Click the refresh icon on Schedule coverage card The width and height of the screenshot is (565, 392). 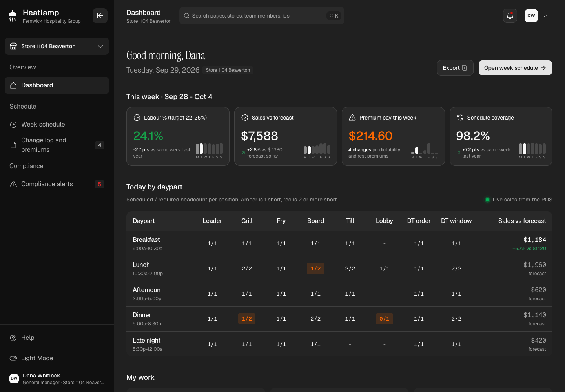click(x=460, y=118)
